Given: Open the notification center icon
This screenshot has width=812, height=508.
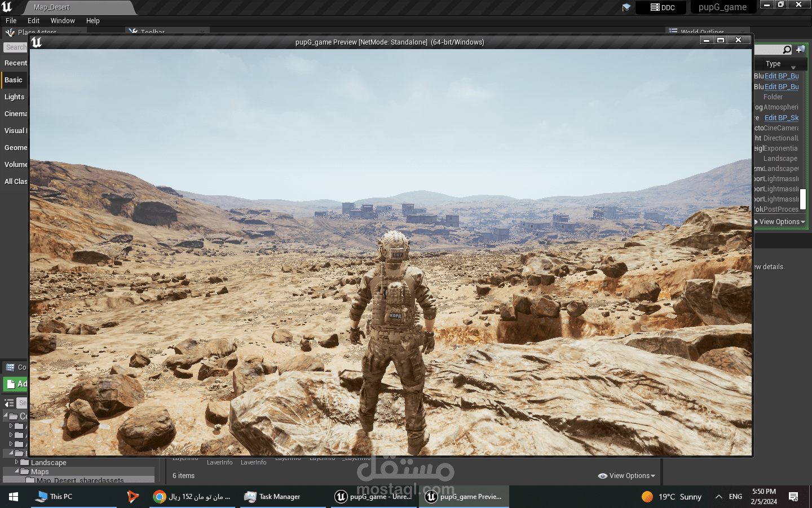Looking at the screenshot, I should (x=793, y=497).
